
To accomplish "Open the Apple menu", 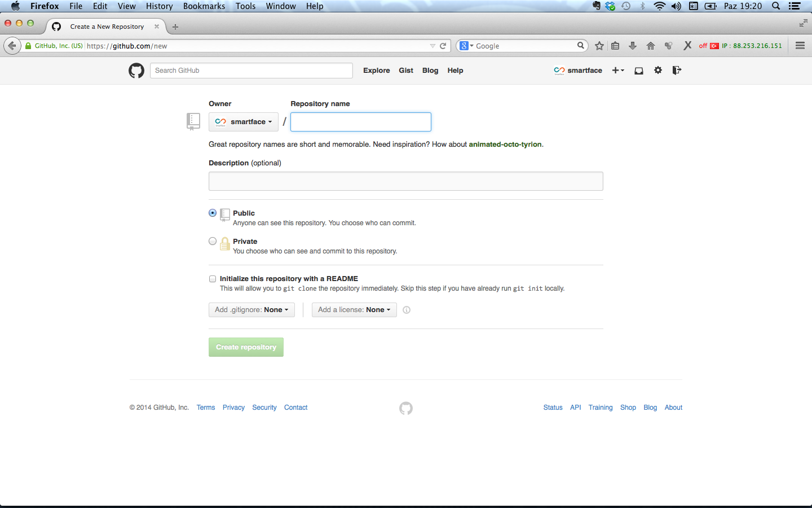I will 15,6.
